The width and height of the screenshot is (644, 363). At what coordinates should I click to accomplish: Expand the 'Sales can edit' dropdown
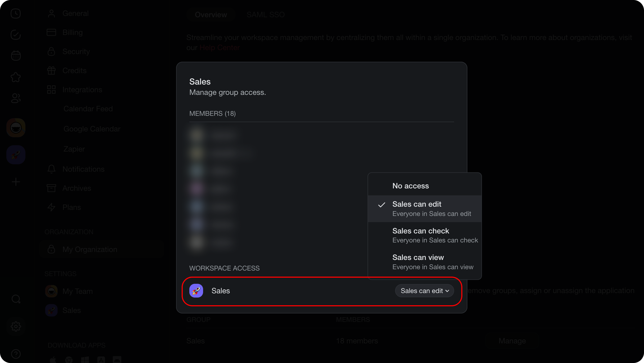(x=424, y=291)
